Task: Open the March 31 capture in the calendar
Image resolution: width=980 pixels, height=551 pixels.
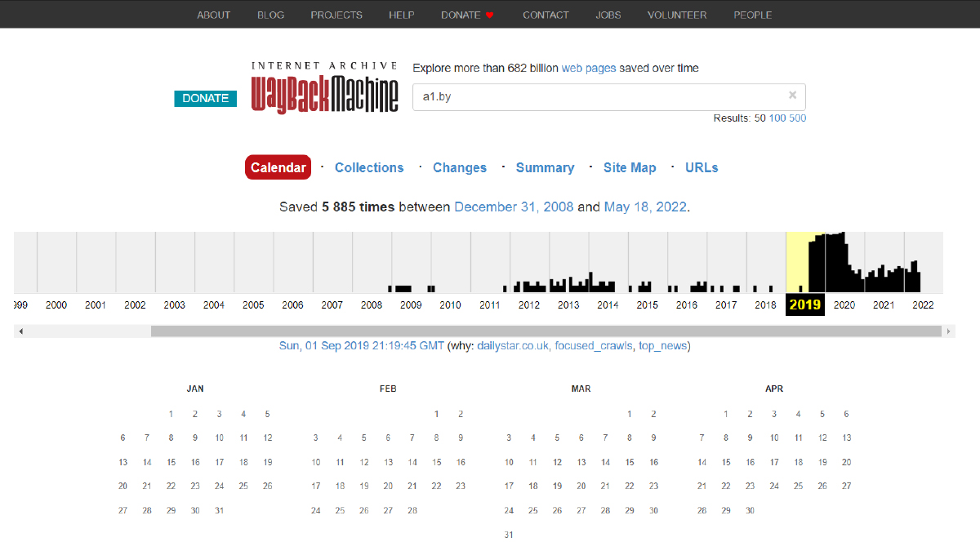Action: (510, 535)
